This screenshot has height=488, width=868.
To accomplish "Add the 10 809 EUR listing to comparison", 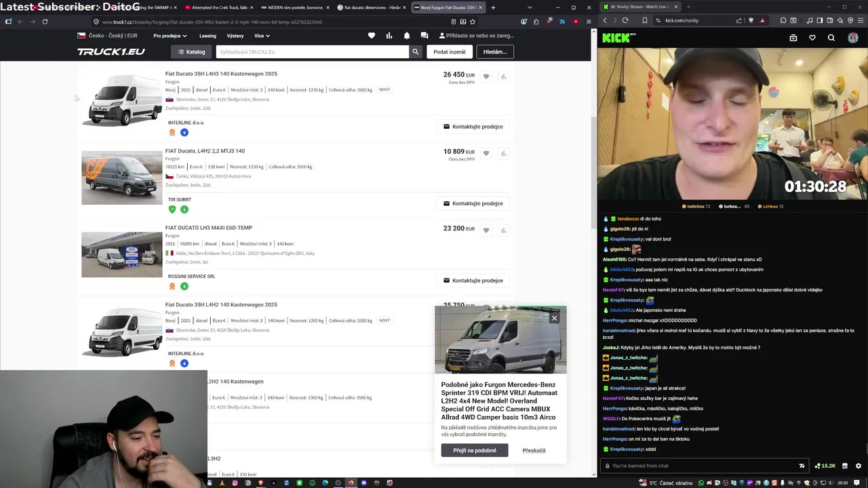I will (503, 153).
